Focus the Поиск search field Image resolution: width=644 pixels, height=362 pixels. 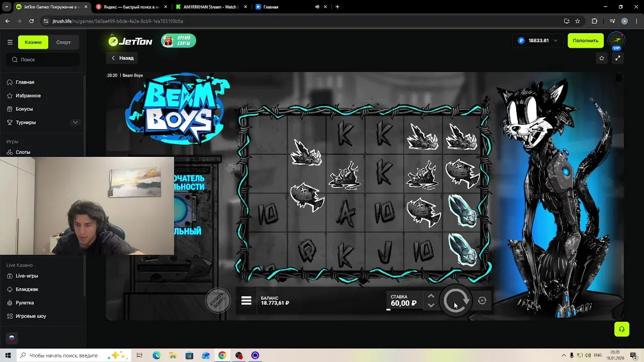tap(43, 60)
